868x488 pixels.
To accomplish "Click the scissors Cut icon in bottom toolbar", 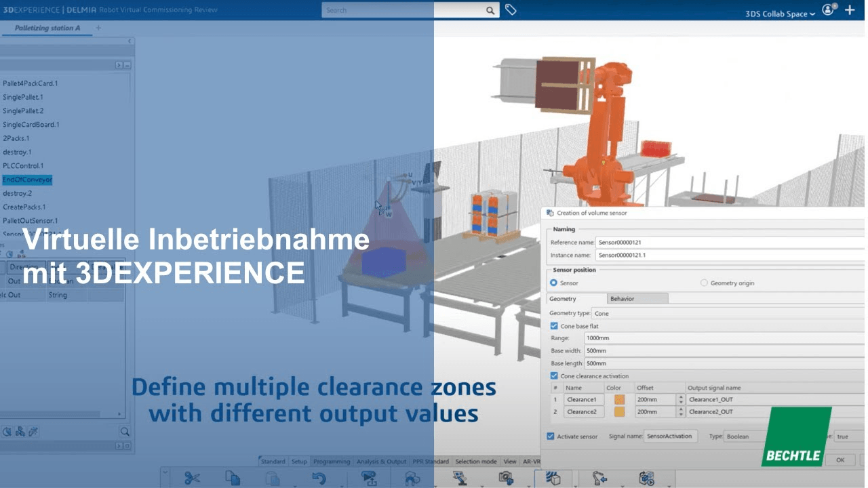I will tap(192, 478).
